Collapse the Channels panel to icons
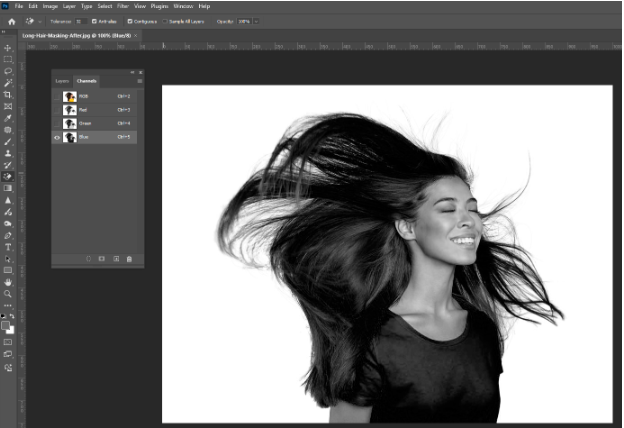Screen dimensions: 624x428 click(x=132, y=72)
